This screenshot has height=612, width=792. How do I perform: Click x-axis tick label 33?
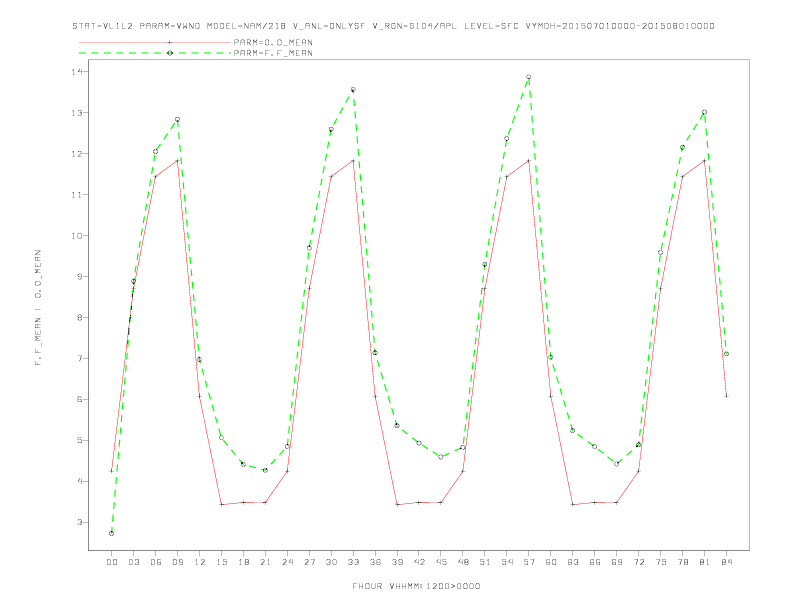353,562
